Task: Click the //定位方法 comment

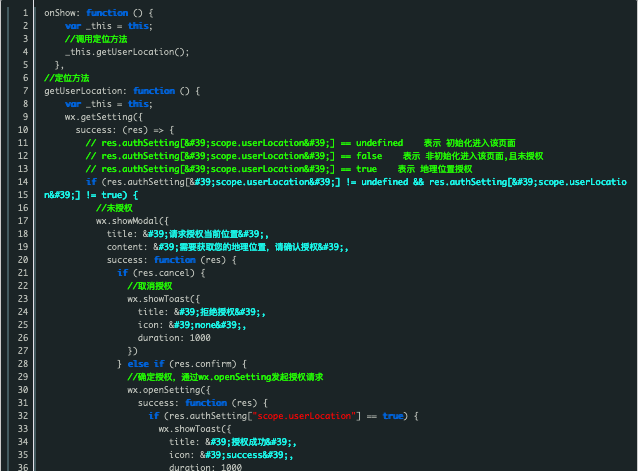Action: click(67, 78)
